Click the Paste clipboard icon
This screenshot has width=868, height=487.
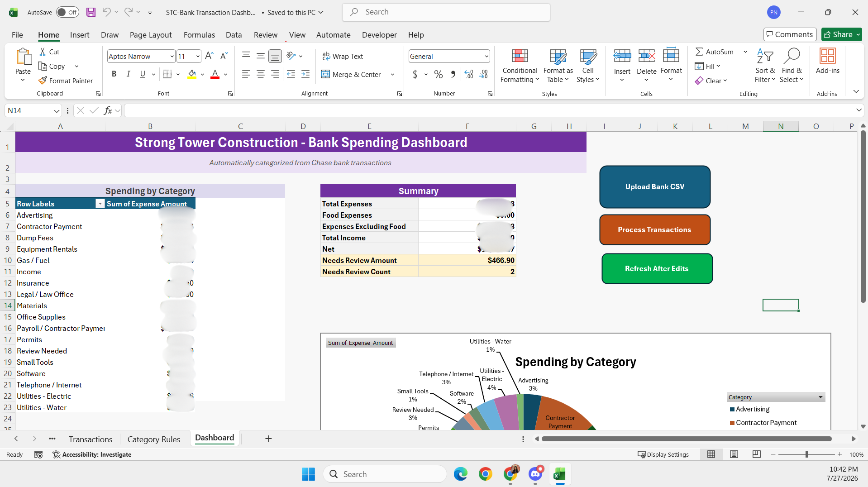pyautogui.click(x=23, y=57)
